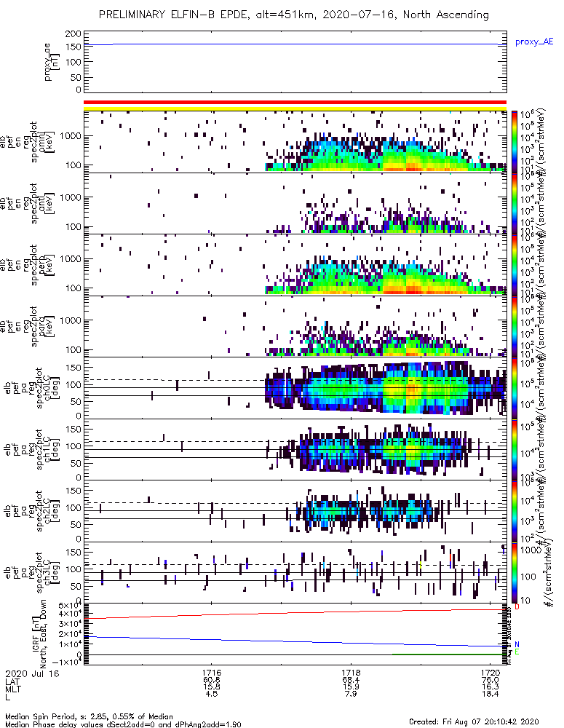Click the '5×10^4' tick on the IGRF axis

click(70, 606)
